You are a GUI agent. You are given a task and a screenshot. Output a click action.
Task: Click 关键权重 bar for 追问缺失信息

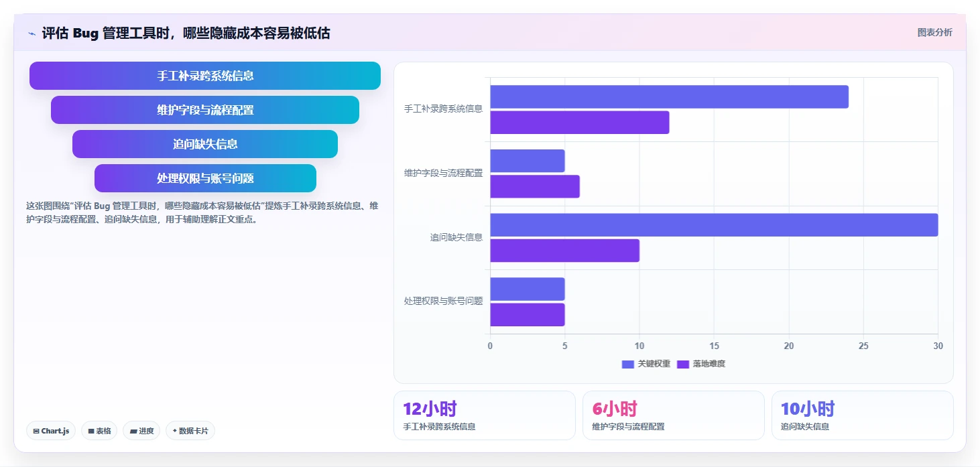(714, 225)
